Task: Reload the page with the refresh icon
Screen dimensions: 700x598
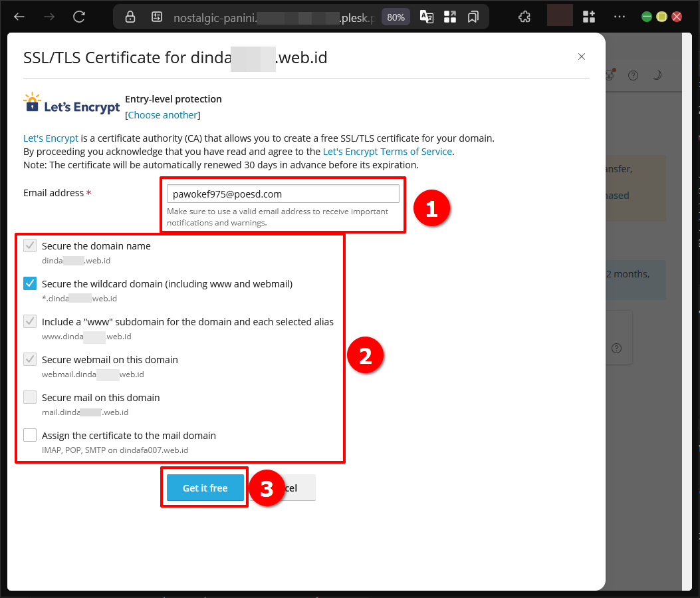Action: coord(79,17)
